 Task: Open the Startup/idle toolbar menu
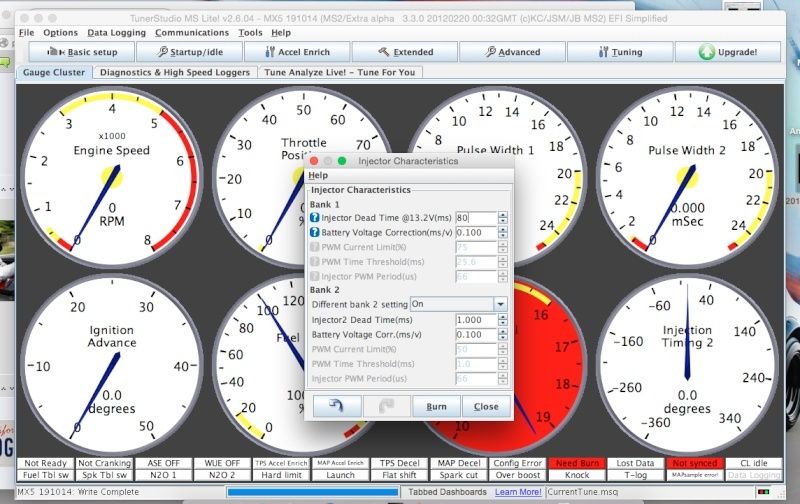190,52
